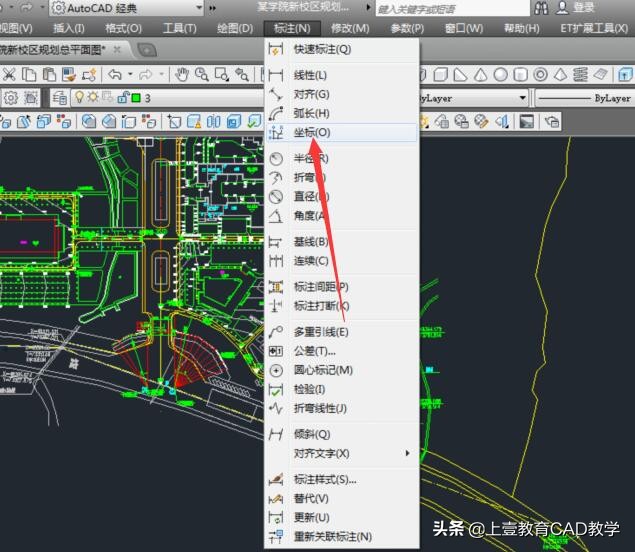
Task: Click the Zoom Previous icon
Action: [x=242, y=75]
